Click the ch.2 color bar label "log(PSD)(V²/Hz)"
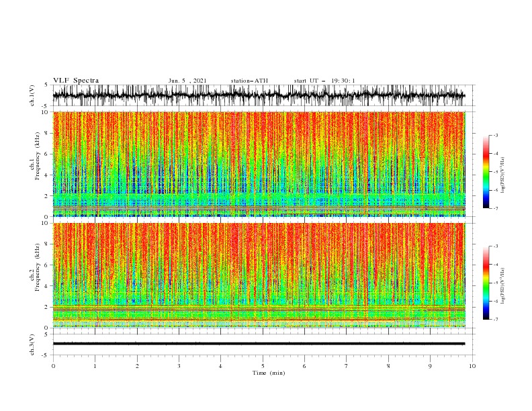This screenshot has width=532, height=411. coord(503,285)
